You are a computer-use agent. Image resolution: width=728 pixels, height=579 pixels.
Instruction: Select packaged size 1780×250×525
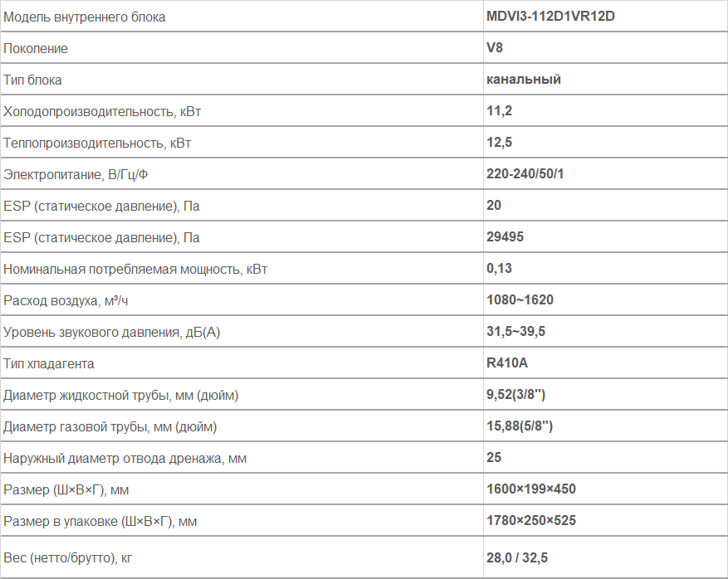click(530, 521)
